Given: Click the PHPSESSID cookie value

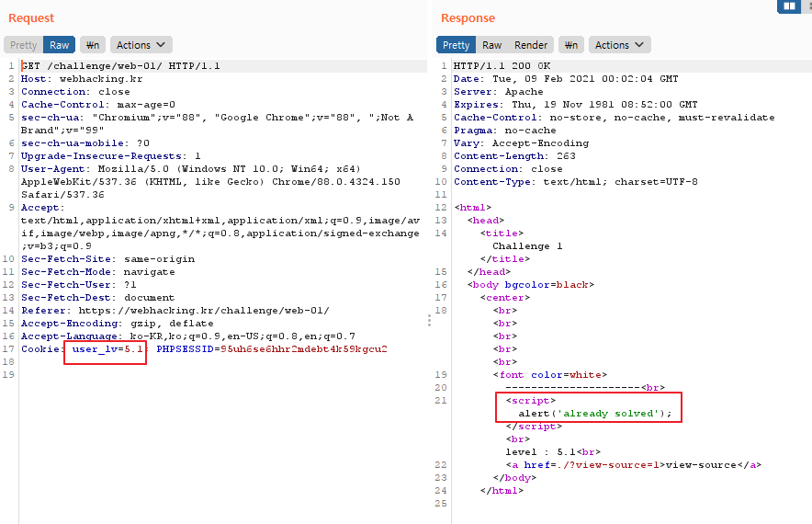Looking at the screenshot, I should pos(303,349).
